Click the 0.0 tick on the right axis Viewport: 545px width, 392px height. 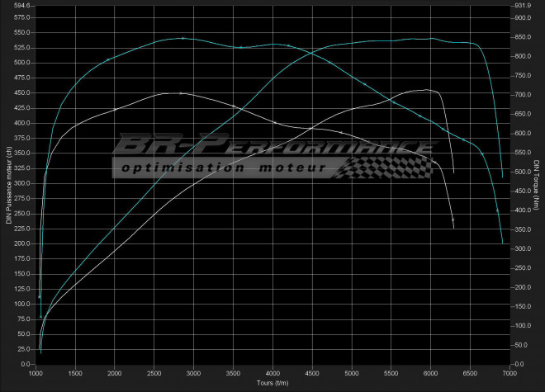519,364
